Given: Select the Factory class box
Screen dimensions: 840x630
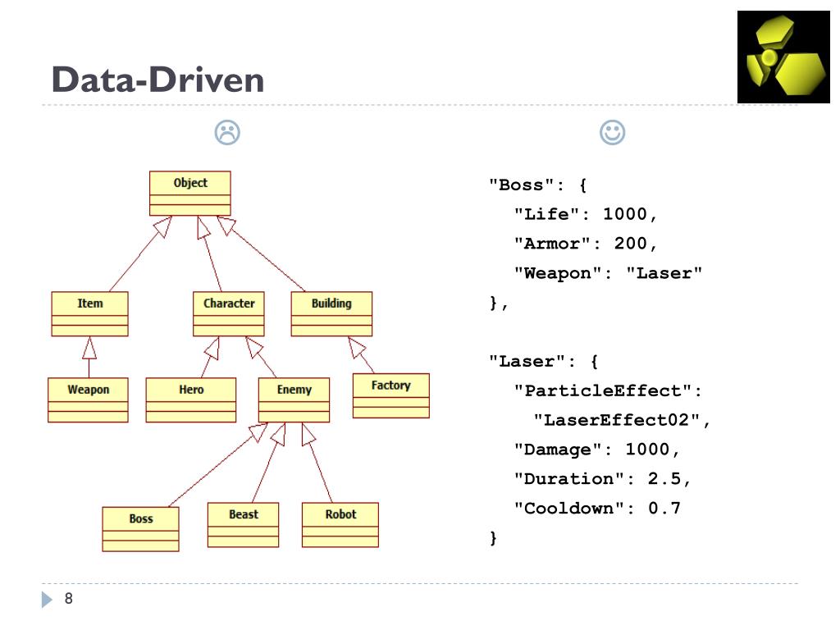Looking at the screenshot, I should pos(391,396).
